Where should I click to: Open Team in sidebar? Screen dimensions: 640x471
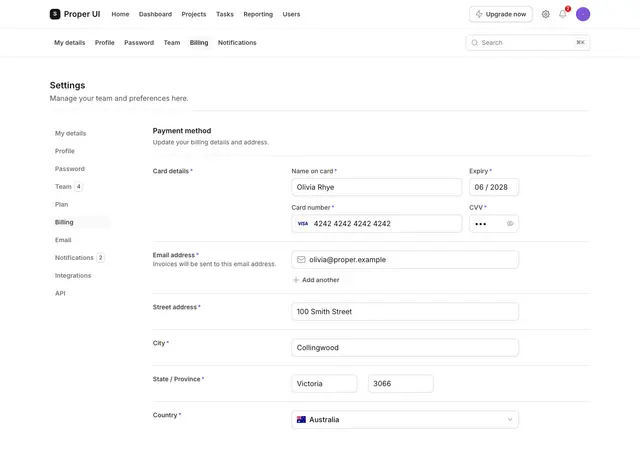click(x=63, y=187)
